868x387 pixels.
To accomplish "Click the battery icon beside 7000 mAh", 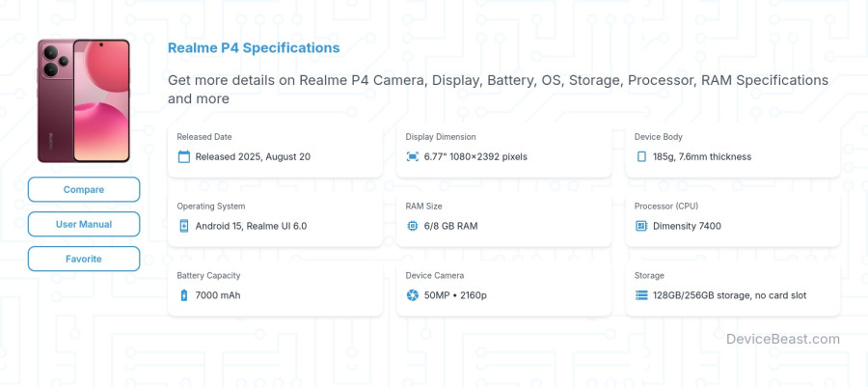I will pos(184,295).
